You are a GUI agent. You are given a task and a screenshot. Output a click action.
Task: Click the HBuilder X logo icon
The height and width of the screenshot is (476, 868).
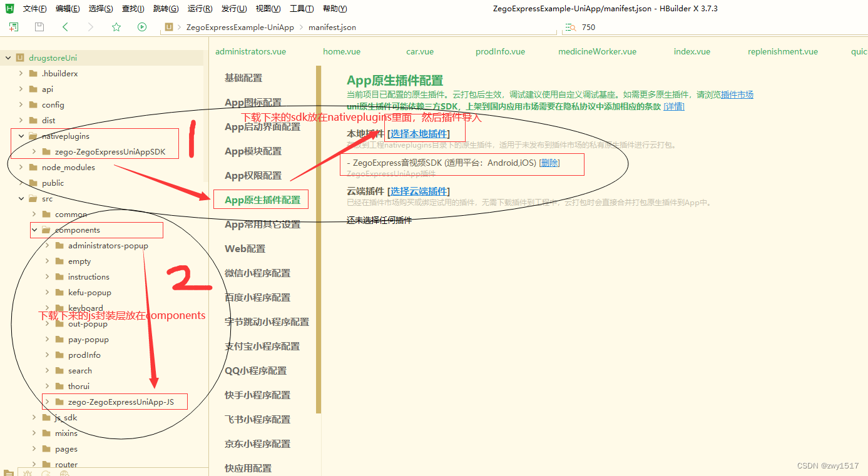[9, 8]
